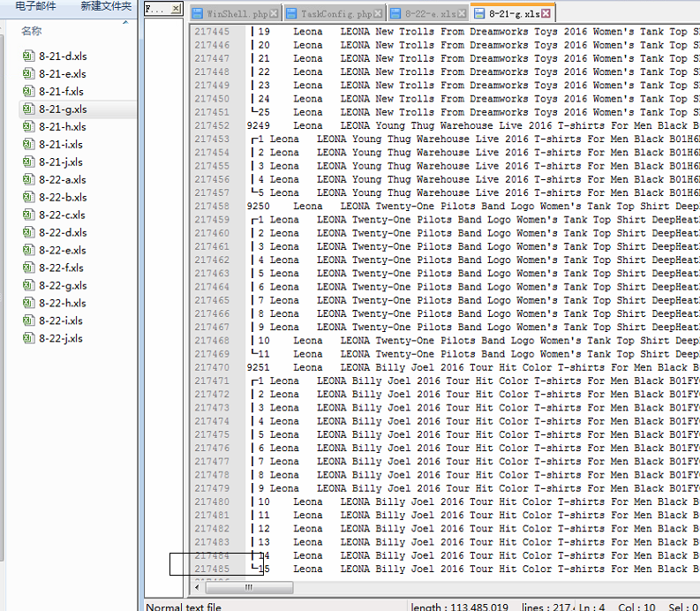Click the 'Ln : 4' status bar entry
Image resolution: width=700 pixels, height=611 pixels.
tap(591, 607)
